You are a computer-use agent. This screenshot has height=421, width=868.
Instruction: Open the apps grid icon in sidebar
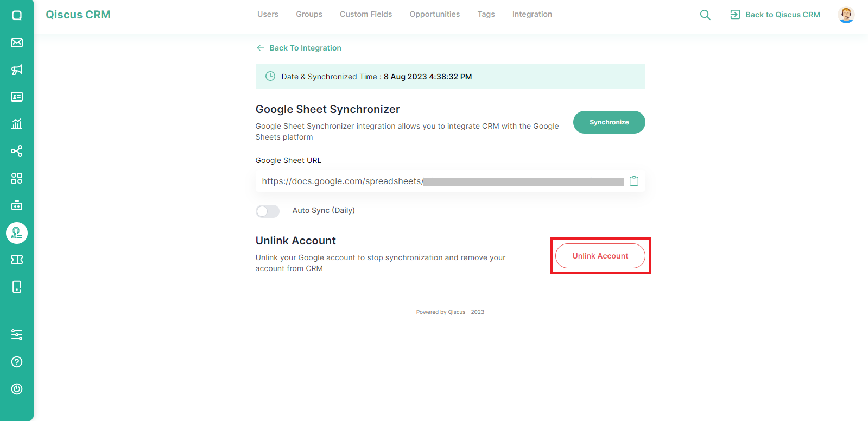(17, 178)
